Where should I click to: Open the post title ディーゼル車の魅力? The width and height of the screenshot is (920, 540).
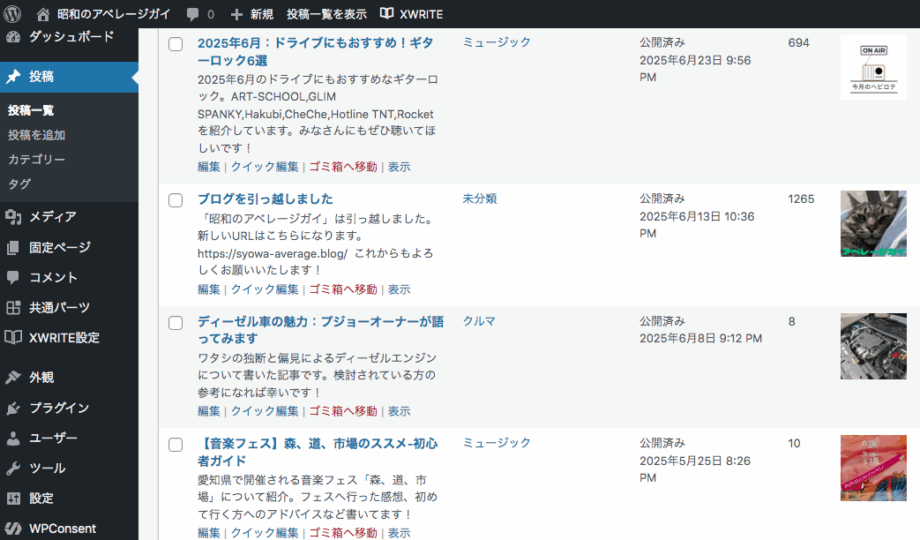(x=320, y=330)
